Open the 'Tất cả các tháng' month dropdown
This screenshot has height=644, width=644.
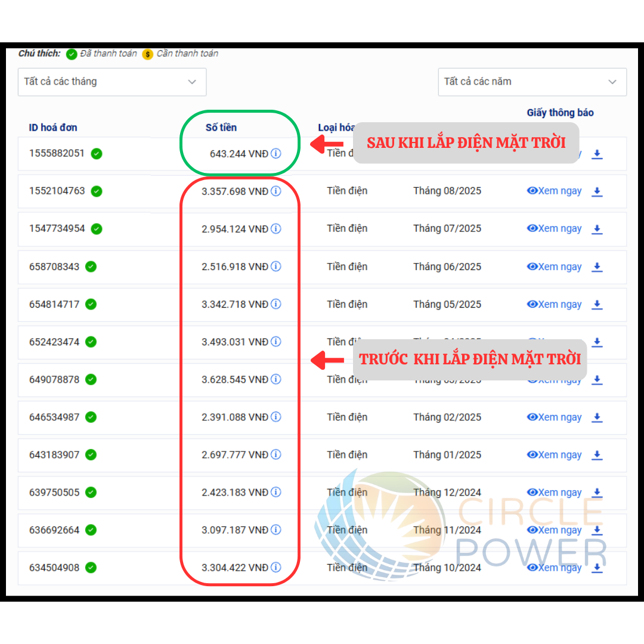click(x=112, y=82)
